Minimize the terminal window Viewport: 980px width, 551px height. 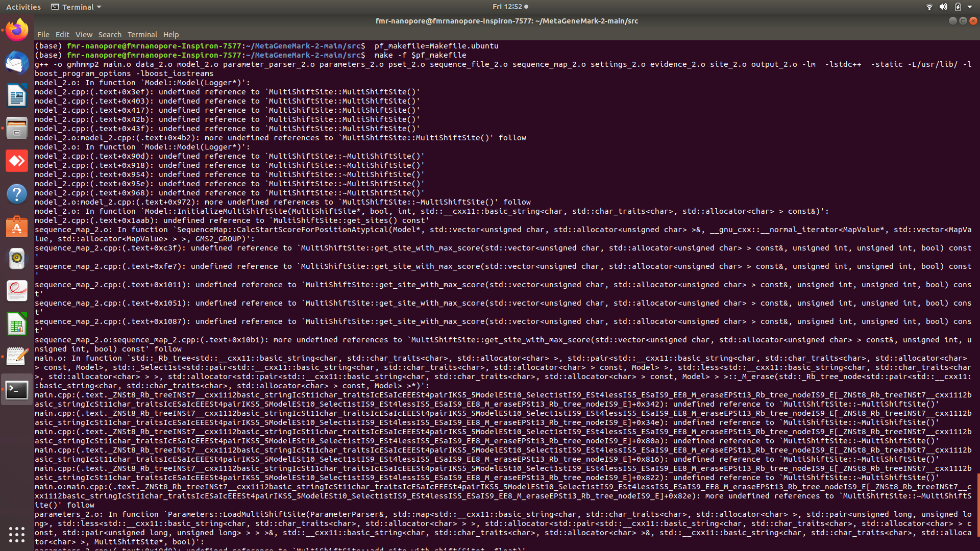[952, 21]
